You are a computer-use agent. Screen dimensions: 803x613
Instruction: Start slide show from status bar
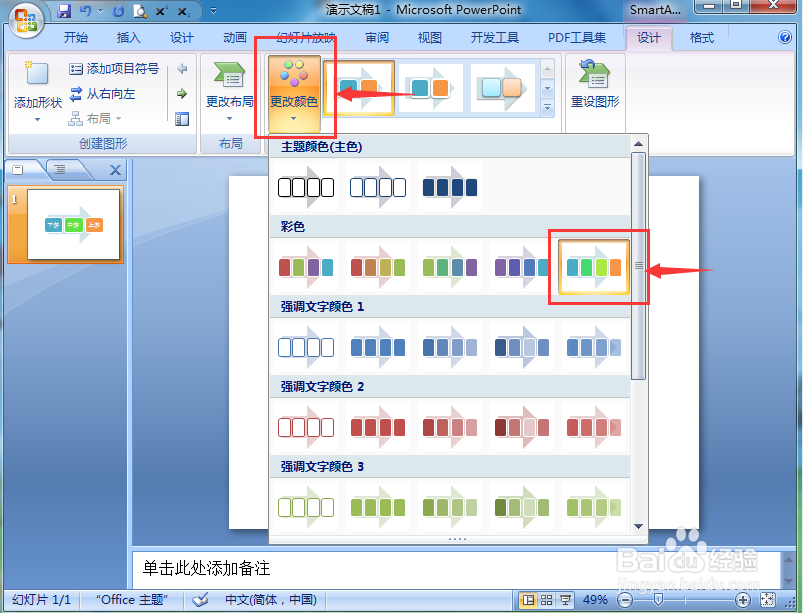click(x=565, y=599)
